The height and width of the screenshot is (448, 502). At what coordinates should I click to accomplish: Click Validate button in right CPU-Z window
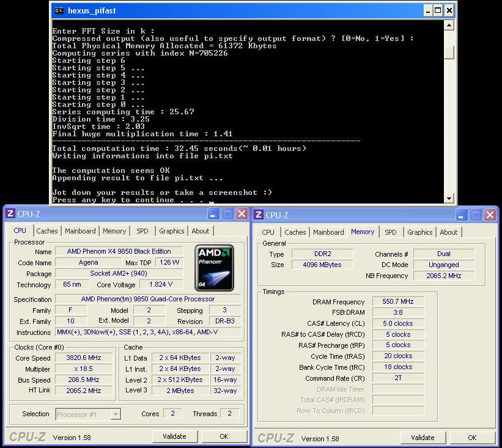423,438
